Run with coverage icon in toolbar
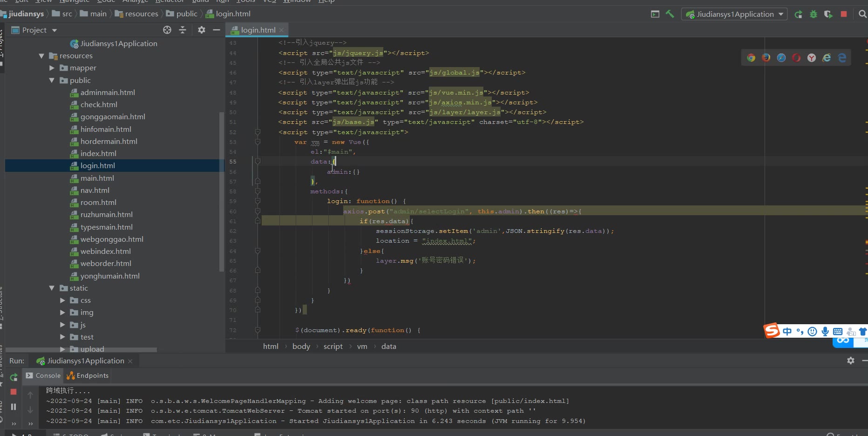Image resolution: width=868 pixels, height=436 pixels. [x=828, y=14]
